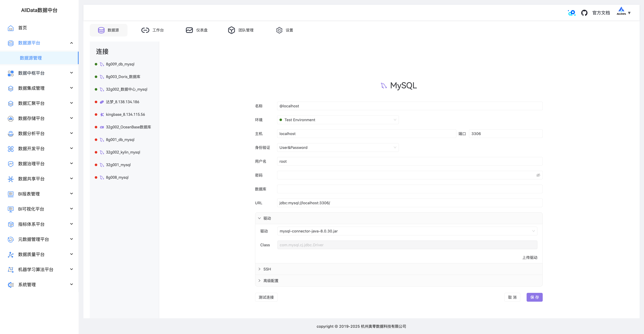Click the 机器学习算法平台 icon

pyautogui.click(x=10, y=269)
